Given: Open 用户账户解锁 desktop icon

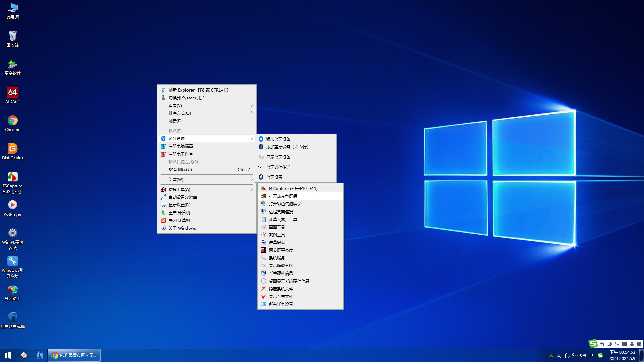Looking at the screenshot, I should tap(13, 320).
